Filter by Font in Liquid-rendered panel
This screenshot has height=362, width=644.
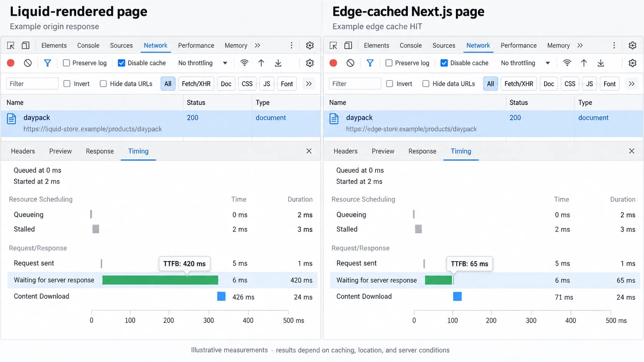[x=287, y=83]
